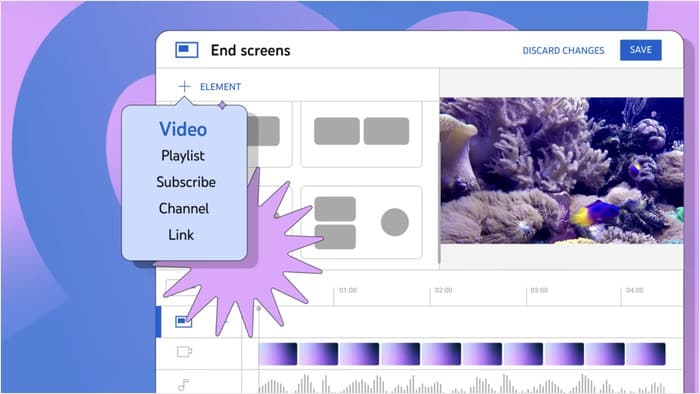Click the music note audio track icon
Image resolution: width=700 pixels, height=394 pixels.
183,385
